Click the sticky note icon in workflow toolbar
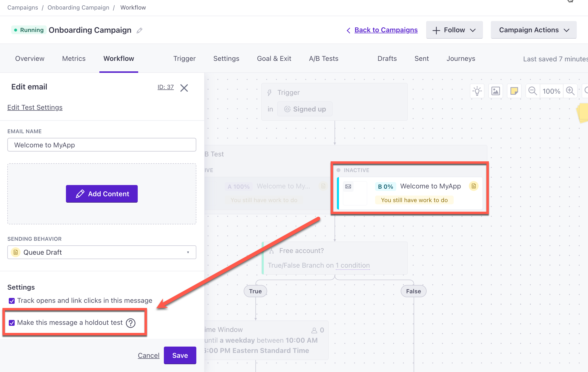588x372 pixels. pyautogui.click(x=514, y=91)
